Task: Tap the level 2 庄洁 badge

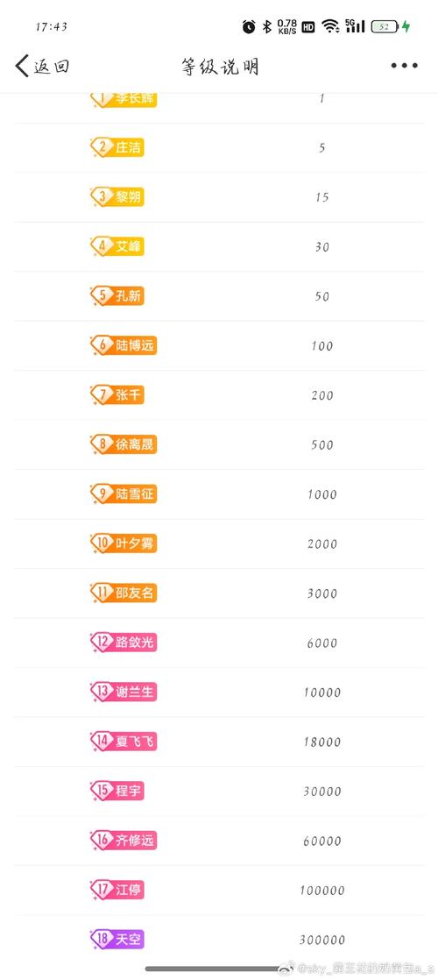Action: (117, 147)
